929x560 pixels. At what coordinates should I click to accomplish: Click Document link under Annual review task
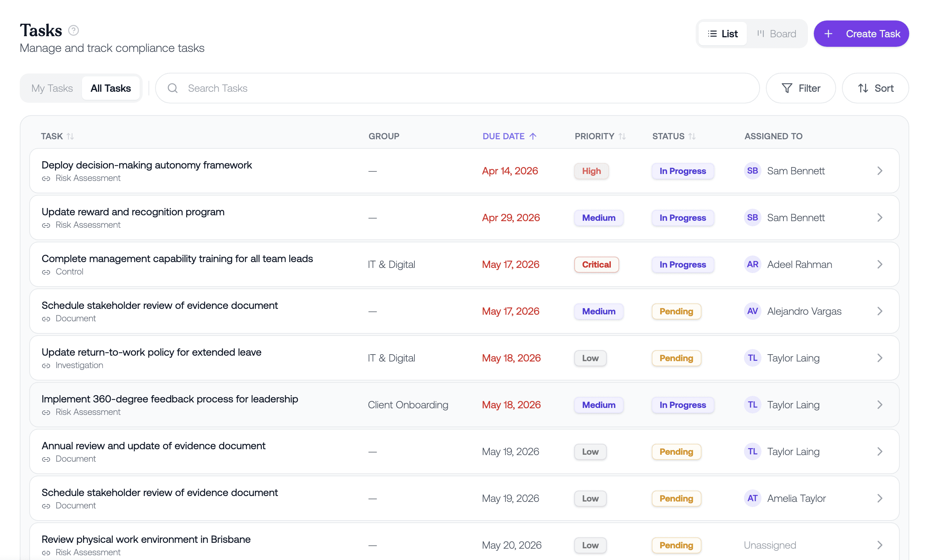pos(75,459)
